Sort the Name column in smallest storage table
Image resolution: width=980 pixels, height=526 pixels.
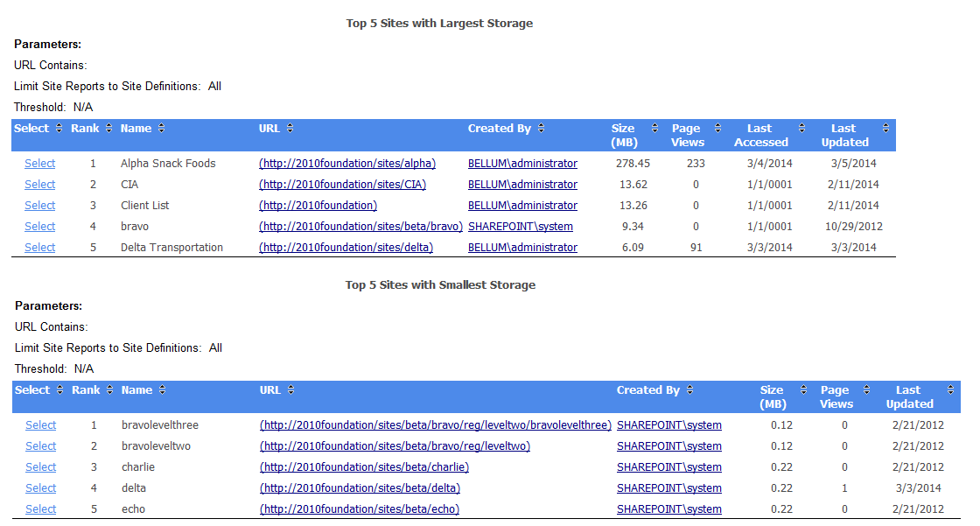(163, 389)
